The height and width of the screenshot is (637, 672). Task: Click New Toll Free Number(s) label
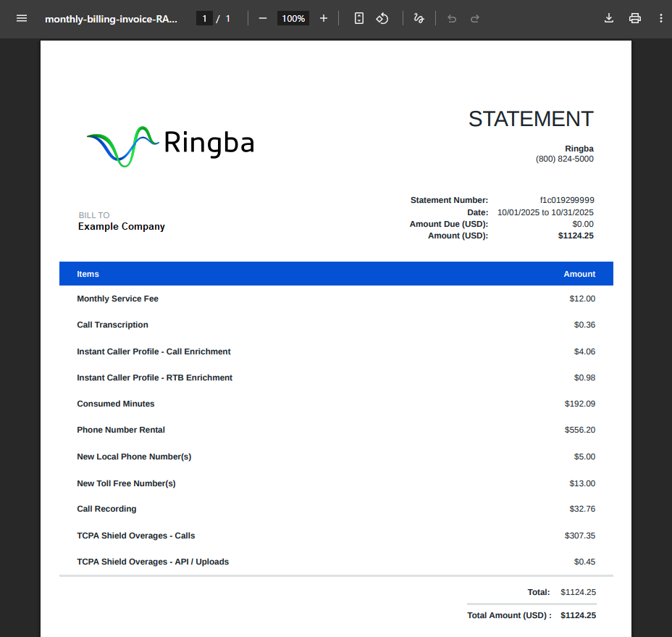pos(126,483)
